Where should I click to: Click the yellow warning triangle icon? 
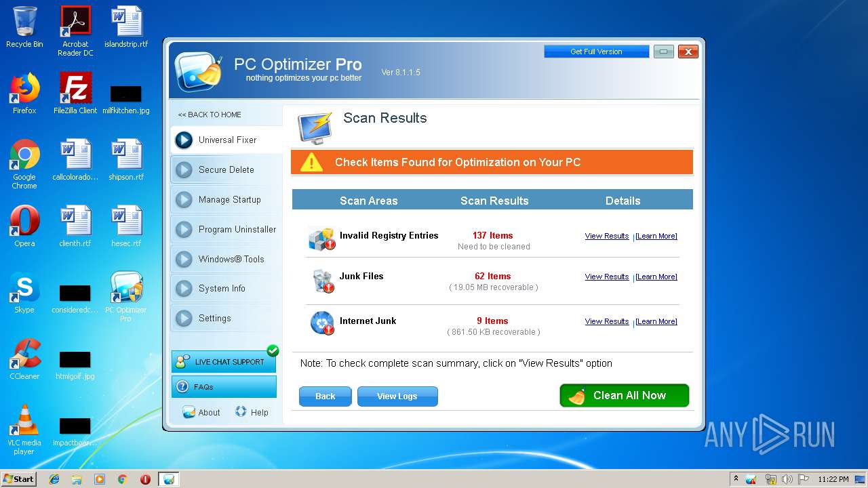coord(312,162)
